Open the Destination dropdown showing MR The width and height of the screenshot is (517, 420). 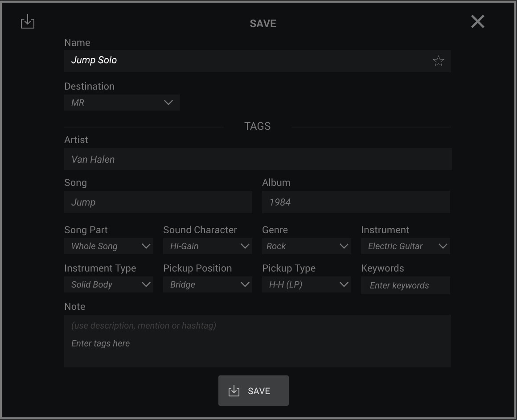pyautogui.click(x=122, y=103)
